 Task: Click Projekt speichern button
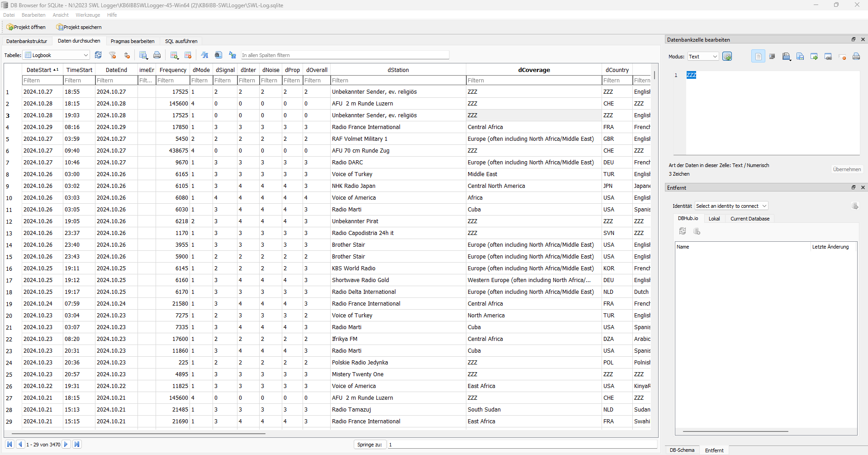[79, 27]
